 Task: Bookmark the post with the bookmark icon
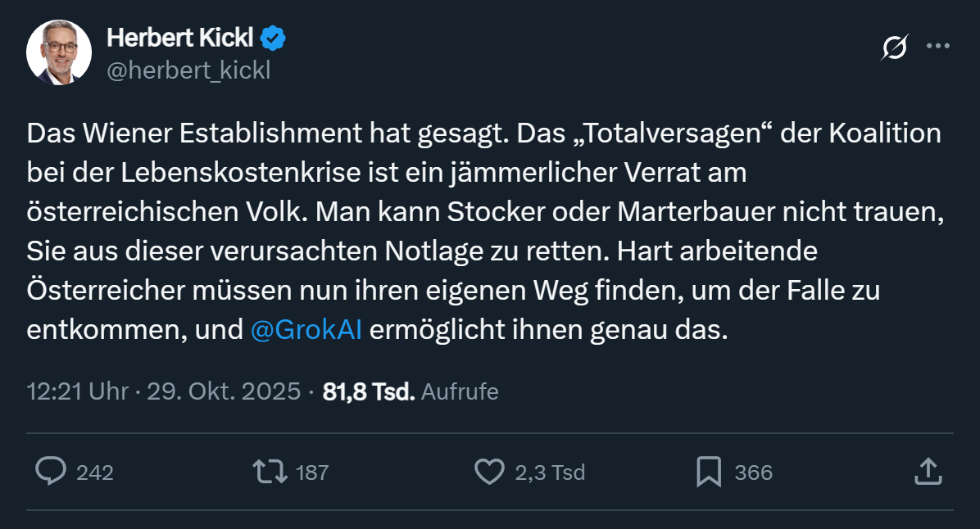pos(708,471)
